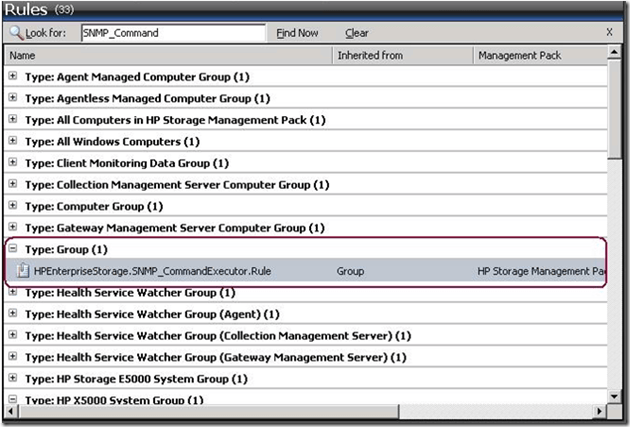Click the HPEnterpriseStorage rule icon
The height and width of the screenshot is (427, 630).
[x=23, y=270]
